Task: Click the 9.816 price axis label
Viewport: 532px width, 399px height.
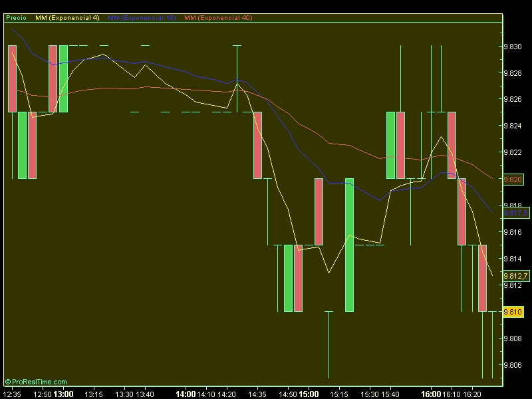Action: [512, 232]
